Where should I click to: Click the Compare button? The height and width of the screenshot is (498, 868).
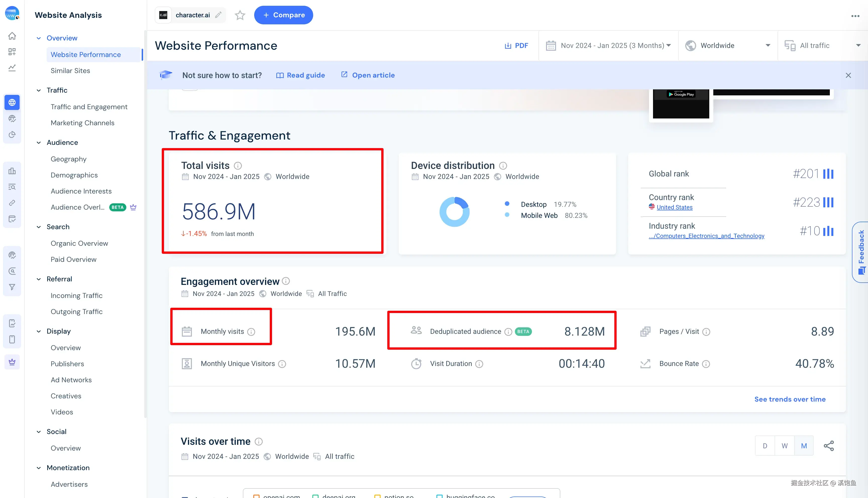283,15
